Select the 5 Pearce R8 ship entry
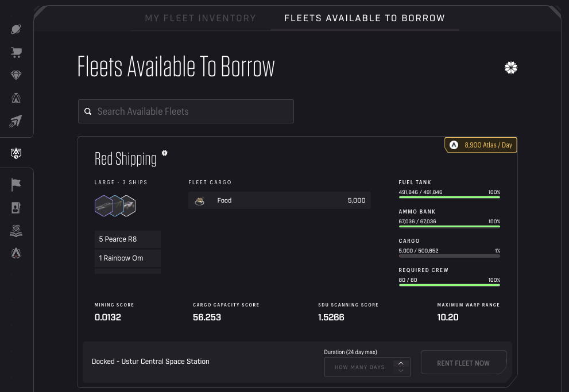The image size is (569, 392). coord(127,239)
